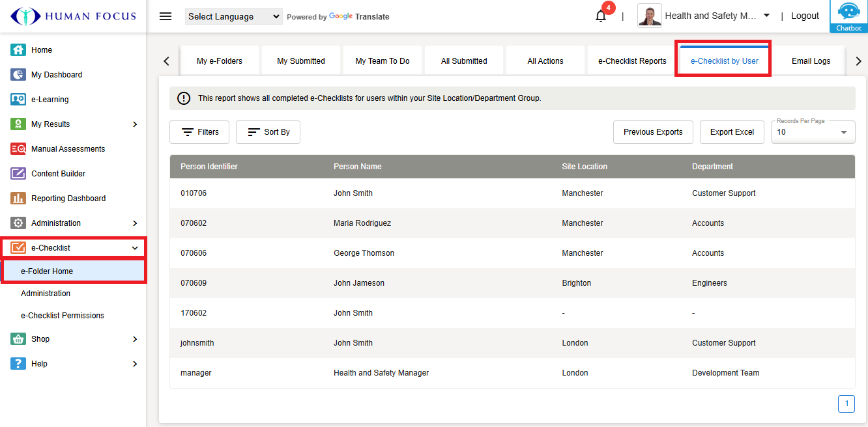Viewport: 868px width, 427px height.
Task: Open Content Builder in the sidebar
Action: pos(58,174)
